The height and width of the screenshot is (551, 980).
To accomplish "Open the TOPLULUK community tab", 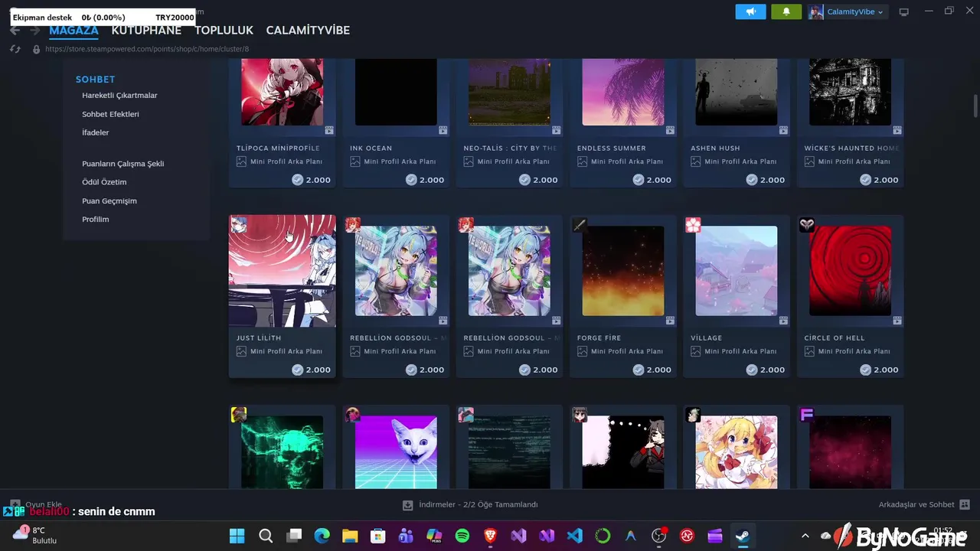I will pyautogui.click(x=224, y=30).
